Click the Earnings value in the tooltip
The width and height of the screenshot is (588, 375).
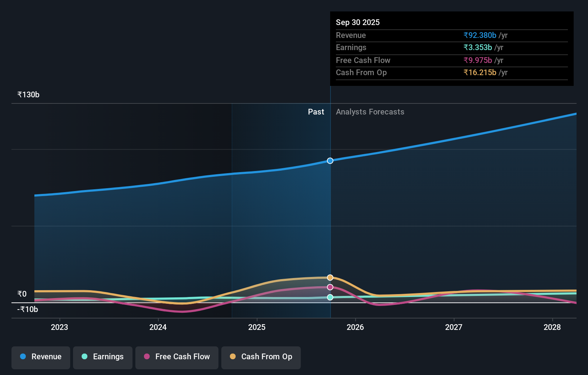(478, 48)
